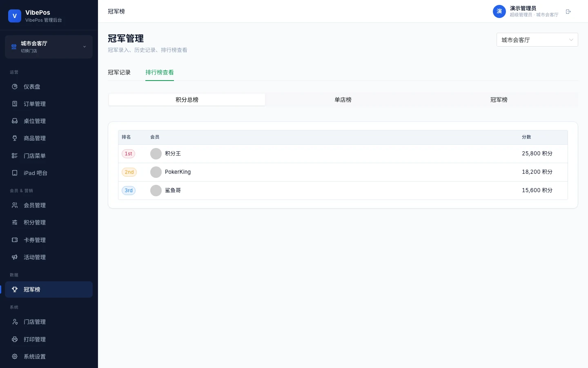The height and width of the screenshot is (368, 588).
Task: Click the 门店管理 icon
Action: (15, 322)
